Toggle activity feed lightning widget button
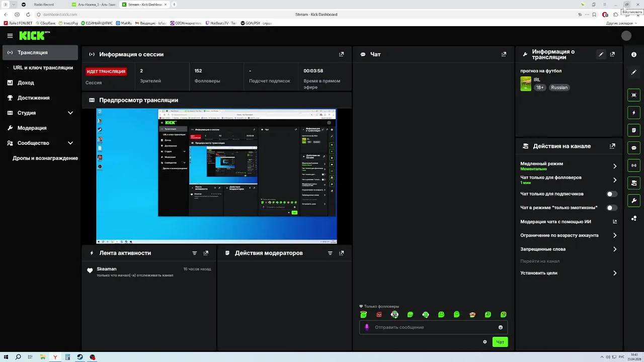 [x=634, y=113]
